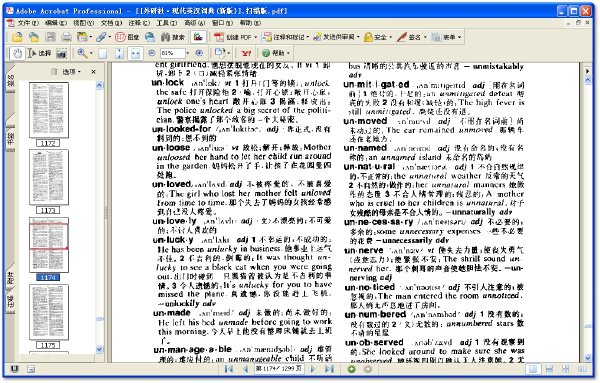
Task: Open the 注释(C) menu
Action: [x=139, y=23]
